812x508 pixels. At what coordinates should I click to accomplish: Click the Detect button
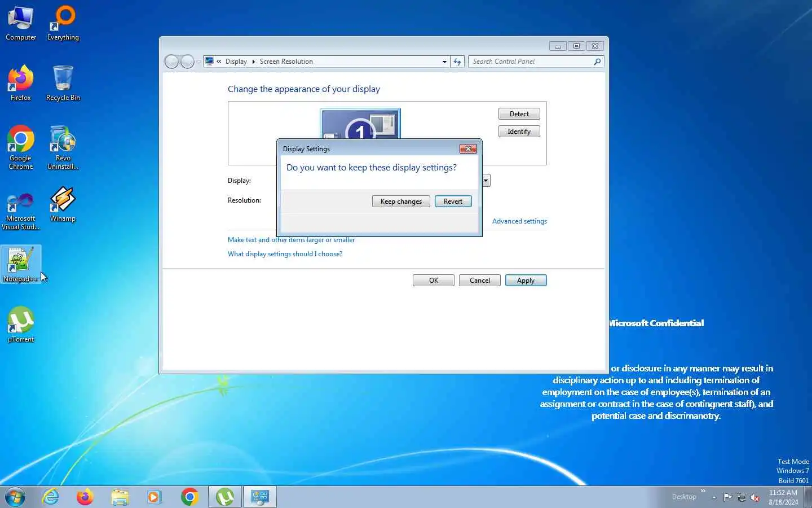[519, 114]
